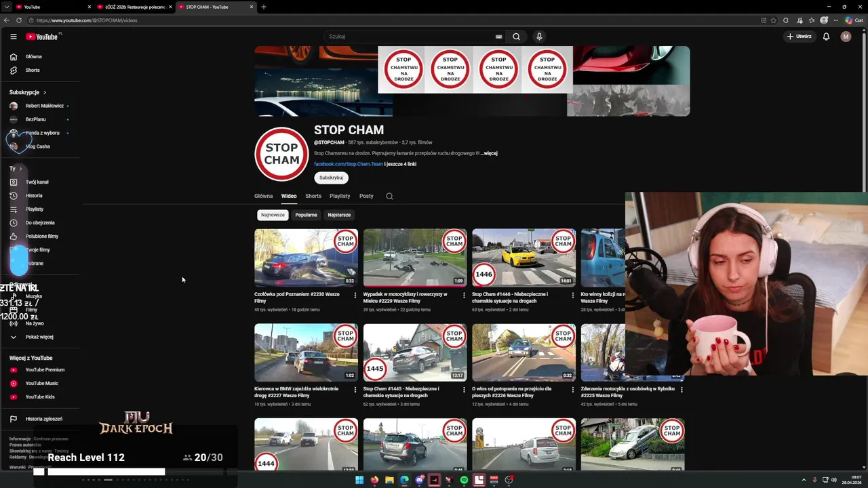Switch to channel Wideo tab
This screenshot has height=488, width=868.
(289, 196)
